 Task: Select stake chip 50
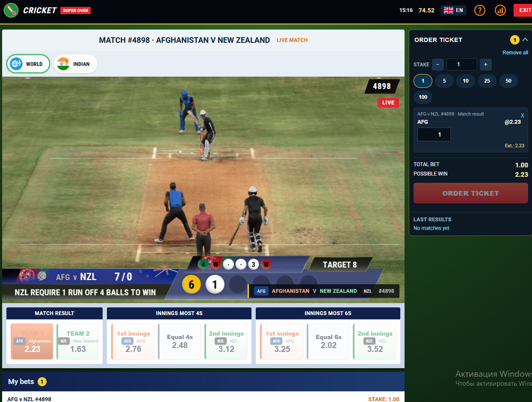tap(508, 81)
